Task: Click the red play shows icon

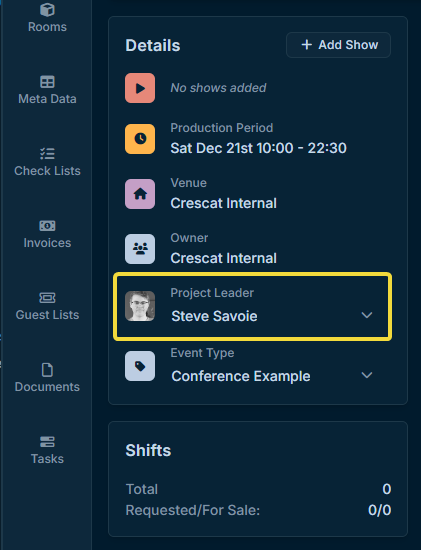Action: (x=140, y=88)
